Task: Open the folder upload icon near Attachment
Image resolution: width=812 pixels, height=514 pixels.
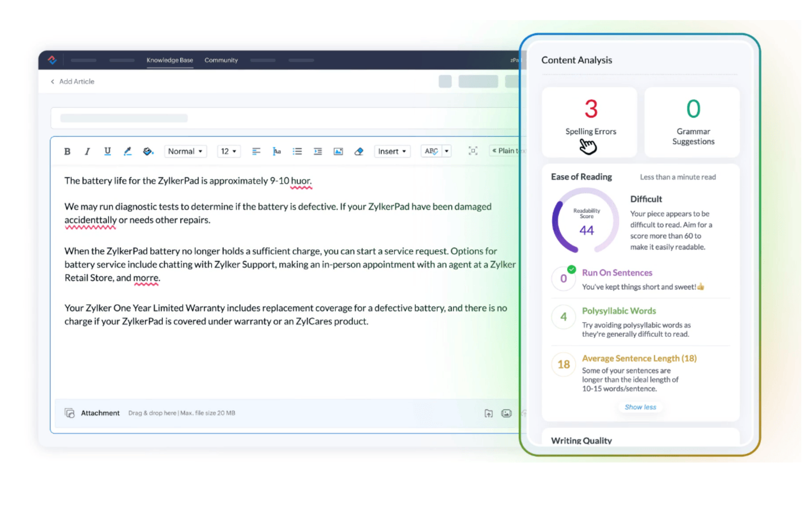Action: (x=489, y=413)
